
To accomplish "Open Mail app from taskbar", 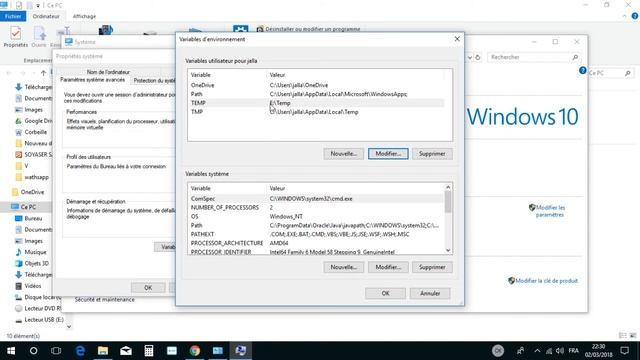I will click(126, 351).
